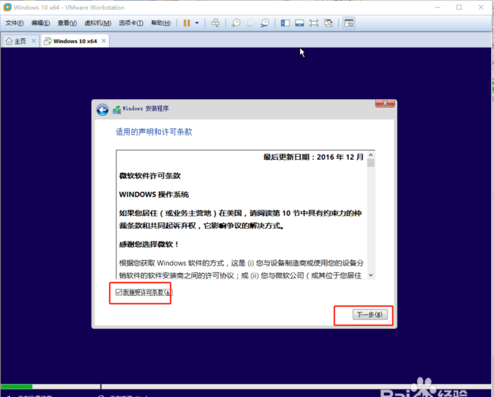Click license scrollbar down arrow
Viewport: 494px width, 397px height.
tap(371, 275)
